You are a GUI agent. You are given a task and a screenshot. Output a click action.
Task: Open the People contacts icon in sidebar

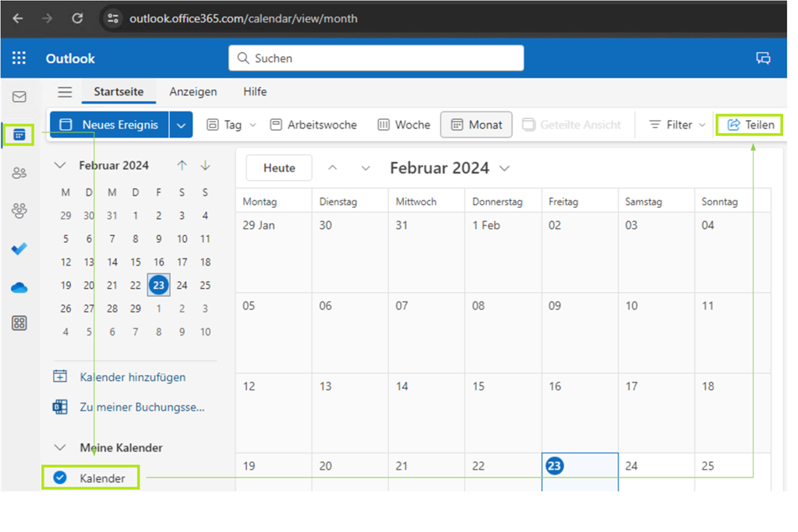tap(19, 173)
